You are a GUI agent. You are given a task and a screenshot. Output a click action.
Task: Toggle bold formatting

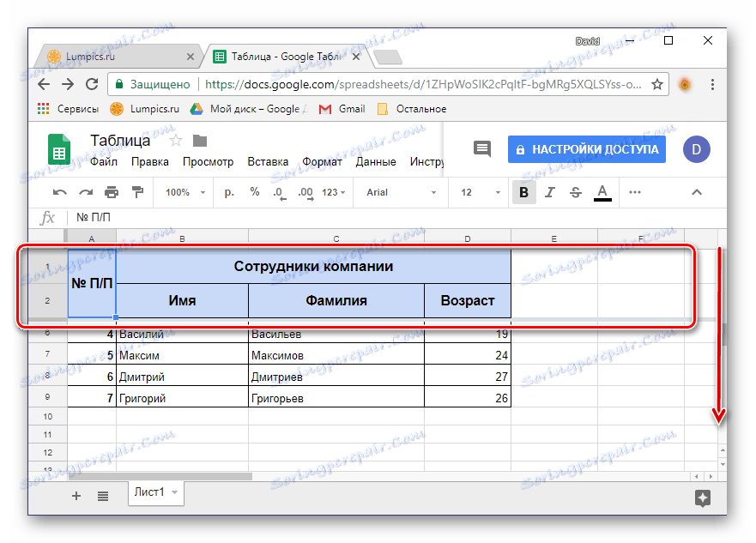[523, 192]
